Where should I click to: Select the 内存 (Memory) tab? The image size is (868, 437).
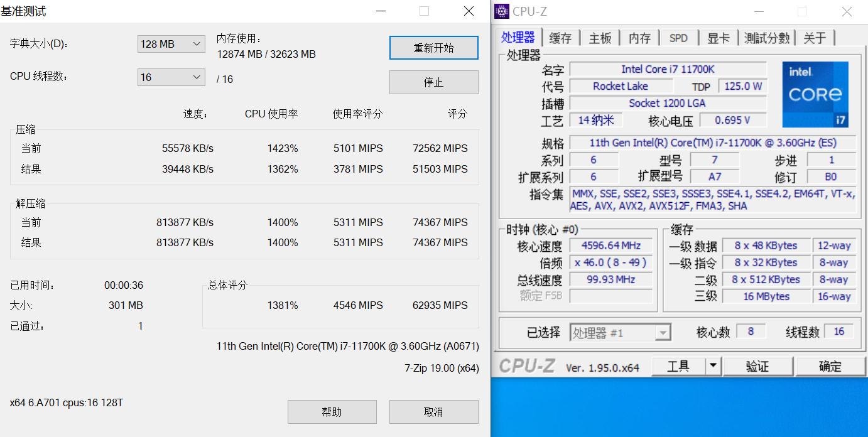click(x=639, y=38)
